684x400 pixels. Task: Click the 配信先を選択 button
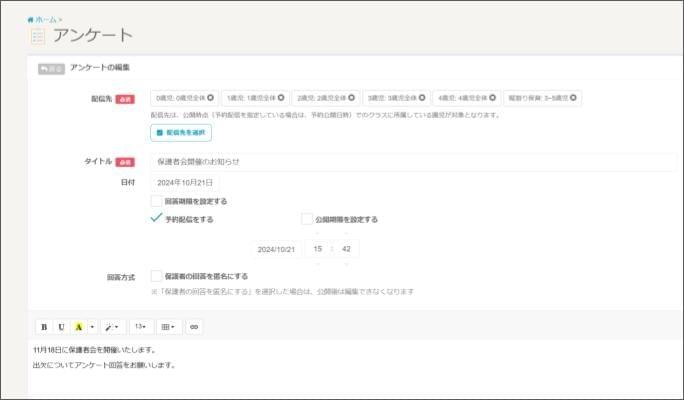(x=180, y=132)
